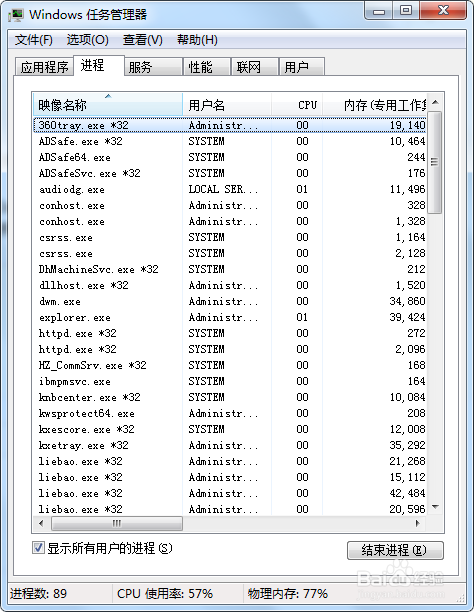Select httpd.exe with 272 memory
Image resolution: width=474 pixels, height=612 pixels.
coord(230,333)
